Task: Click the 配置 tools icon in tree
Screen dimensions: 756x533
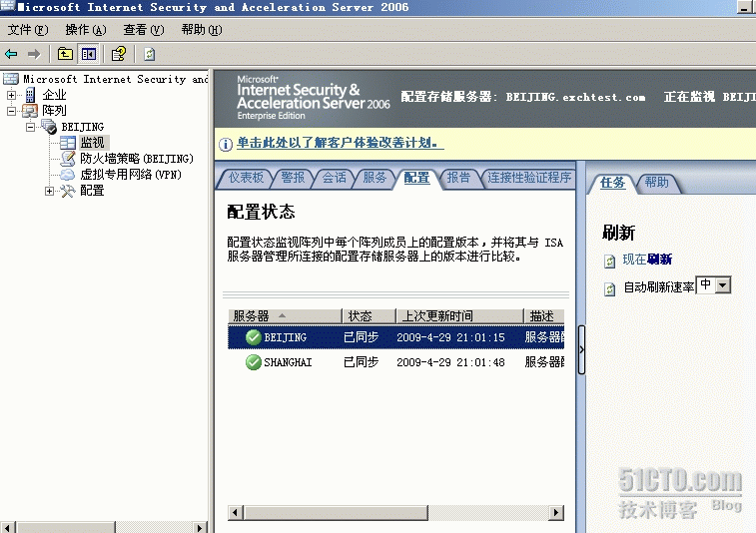Action: tap(68, 191)
